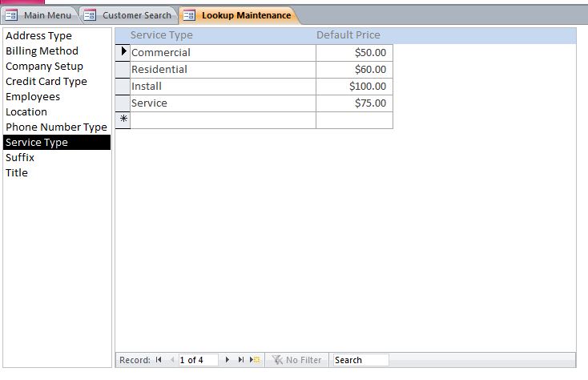Click the $100.00 default price cell
The image size is (588, 380).
tap(354, 87)
